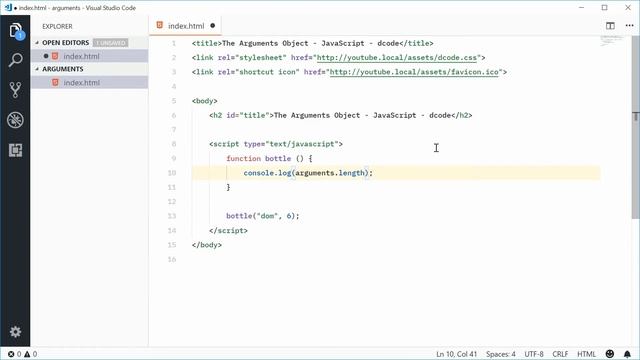Click line number 16 in gutter

click(171, 259)
